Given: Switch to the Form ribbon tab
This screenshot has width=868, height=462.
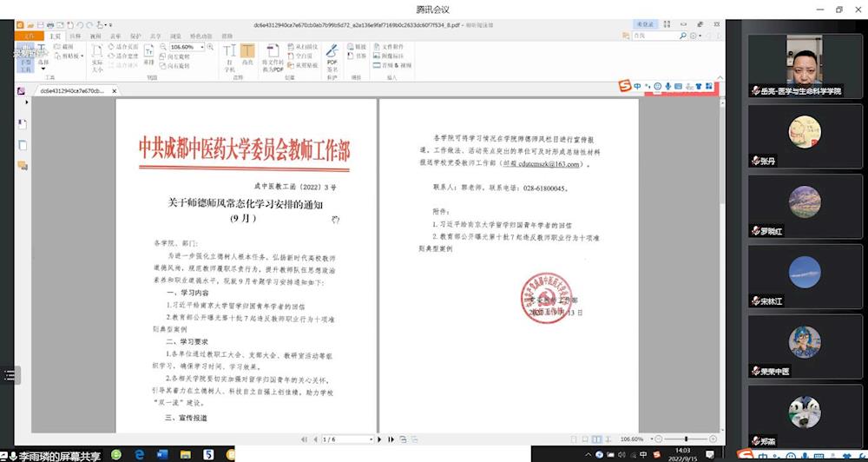Looking at the screenshot, I should tap(115, 36).
